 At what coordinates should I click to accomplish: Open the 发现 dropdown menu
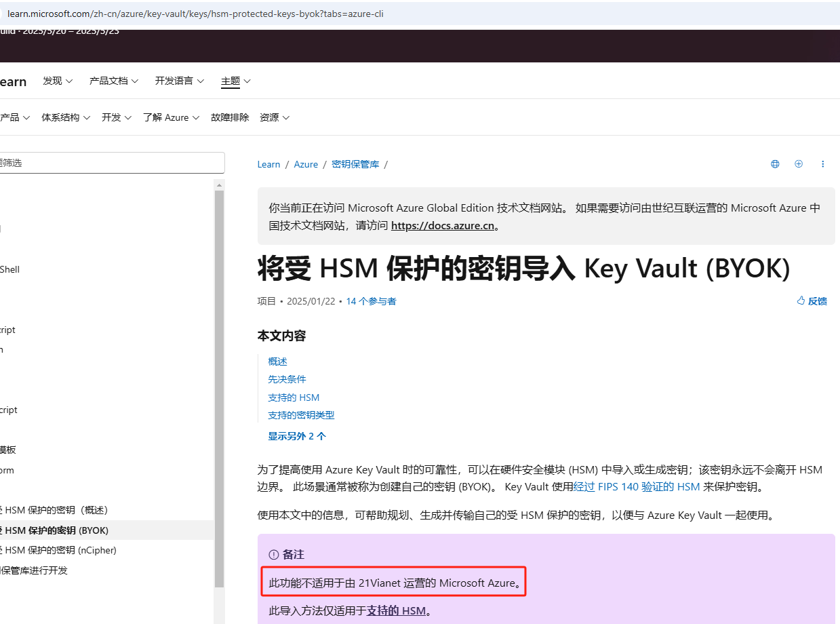tap(58, 81)
